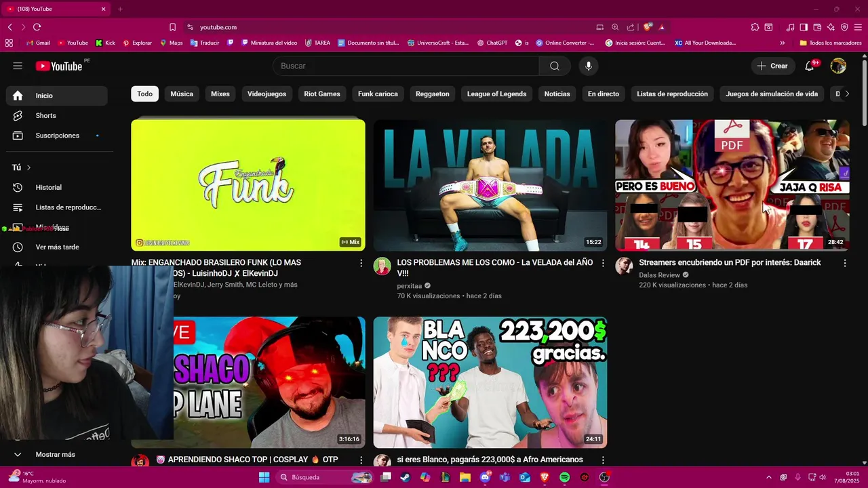Select the Riot Games filter chip
This screenshot has width=868, height=488.
322,94
